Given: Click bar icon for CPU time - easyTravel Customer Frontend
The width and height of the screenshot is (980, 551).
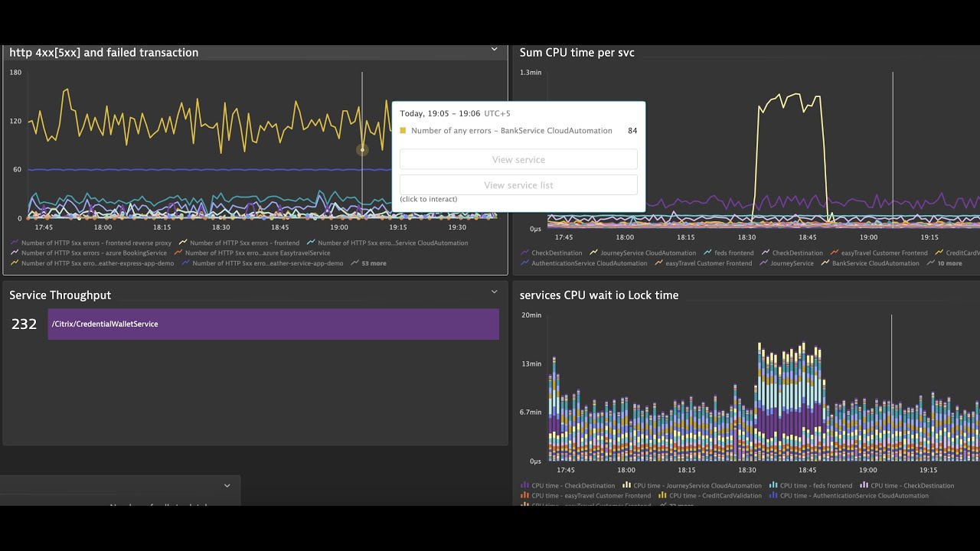Looking at the screenshot, I should click(x=525, y=496).
